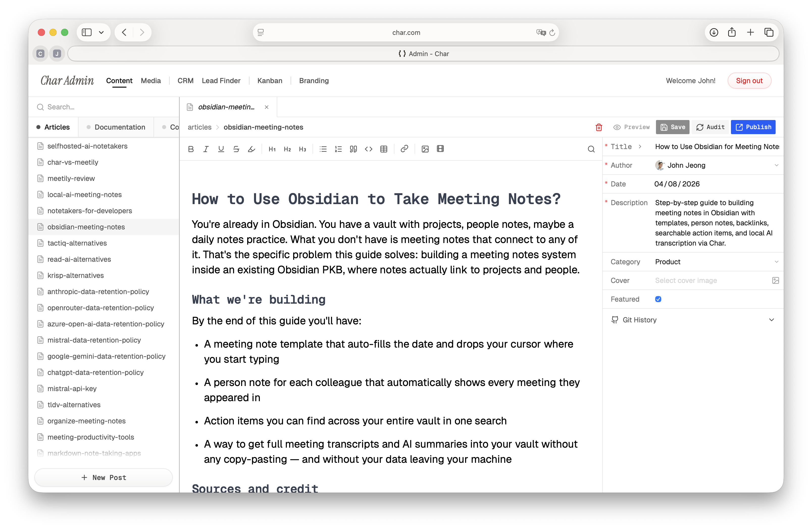Delete the article with the trash icon

tap(599, 127)
